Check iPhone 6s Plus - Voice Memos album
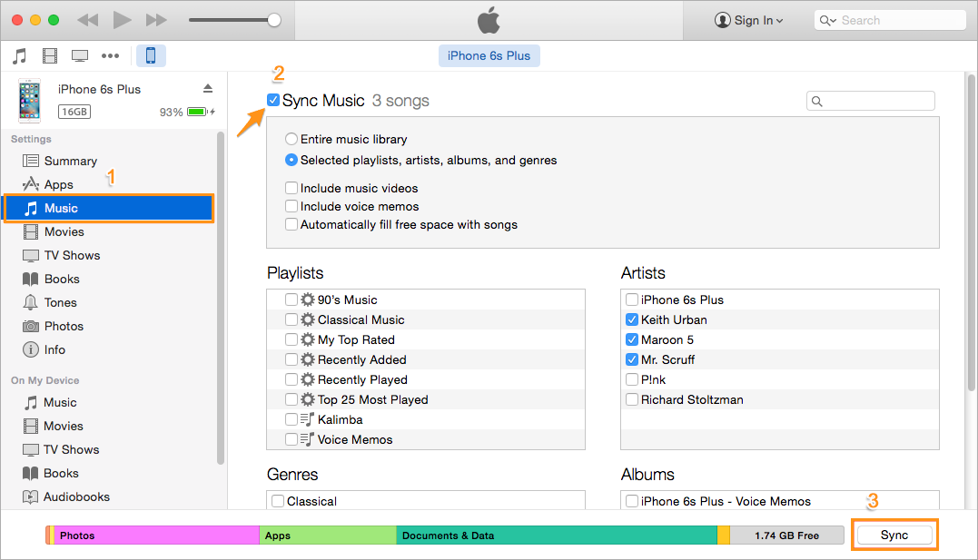 click(632, 501)
